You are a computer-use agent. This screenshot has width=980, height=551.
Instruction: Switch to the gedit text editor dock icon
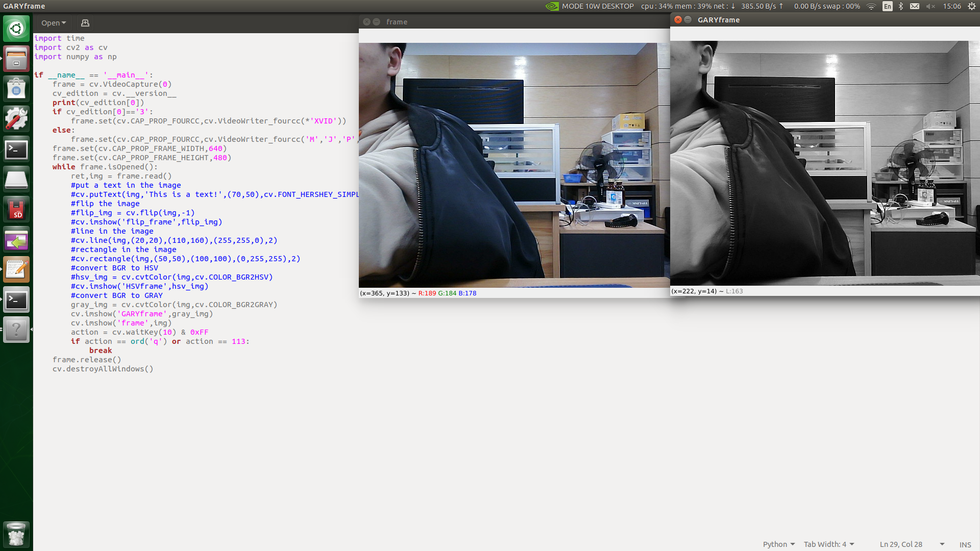(16, 270)
